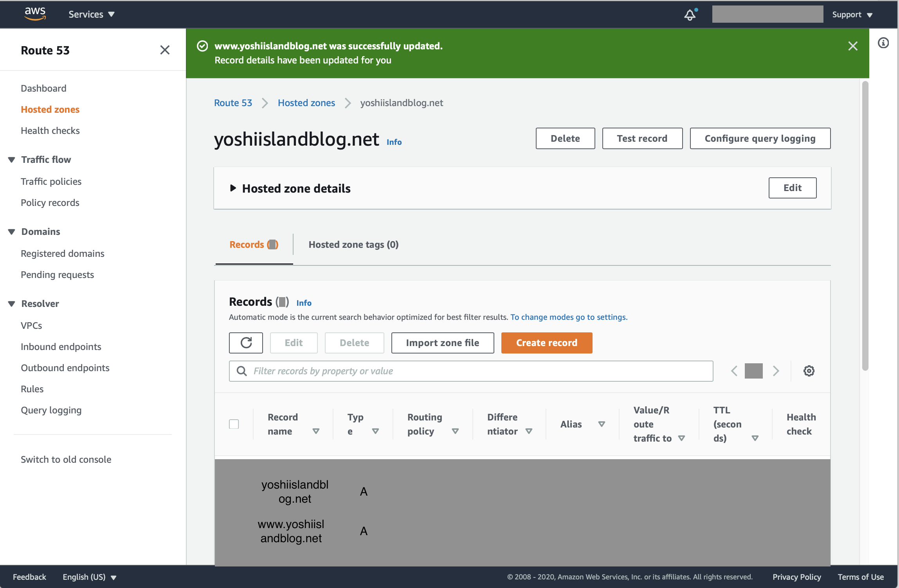Open the Support dropdown menu
This screenshot has height=588, width=899.
tap(852, 14)
